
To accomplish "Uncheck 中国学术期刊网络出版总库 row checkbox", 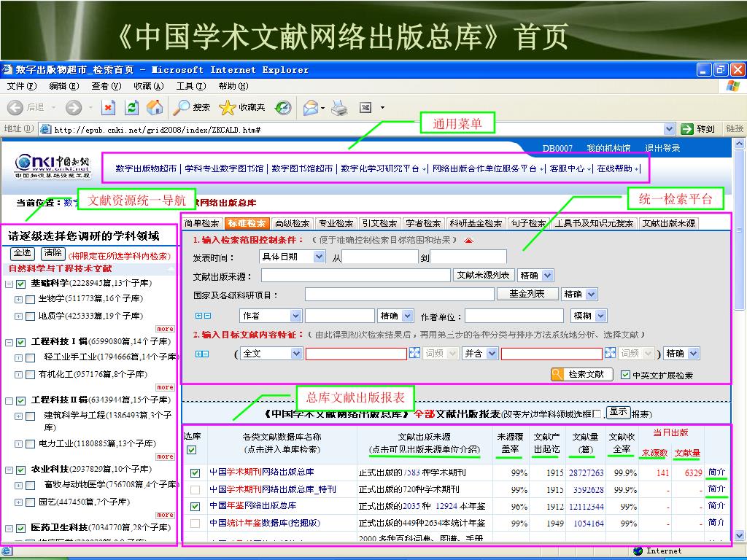I will [195, 472].
